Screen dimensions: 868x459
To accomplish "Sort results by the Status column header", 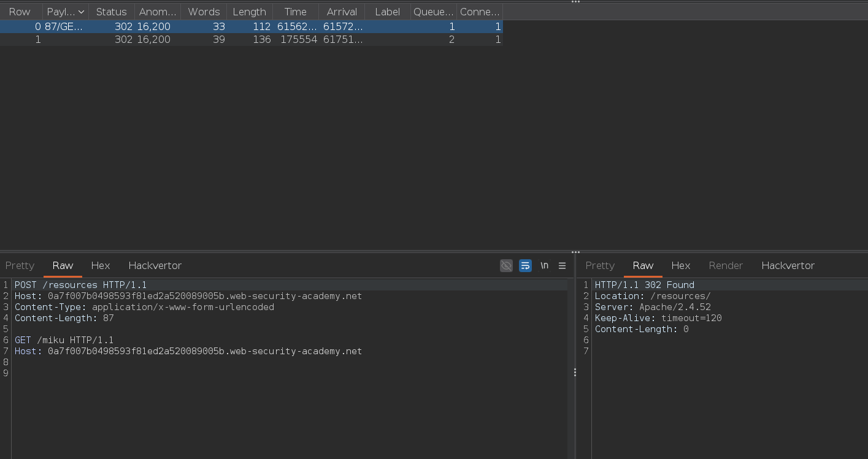I will coord(111,12).
